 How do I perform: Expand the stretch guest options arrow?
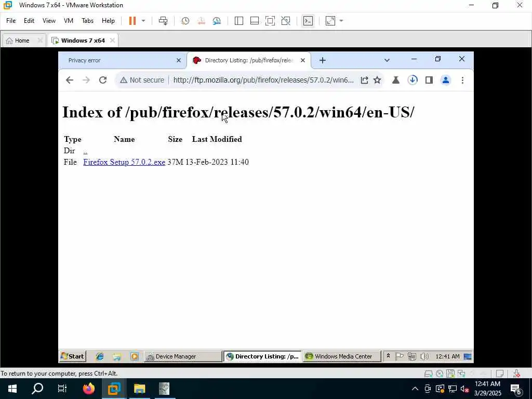[x=341, y=21]
